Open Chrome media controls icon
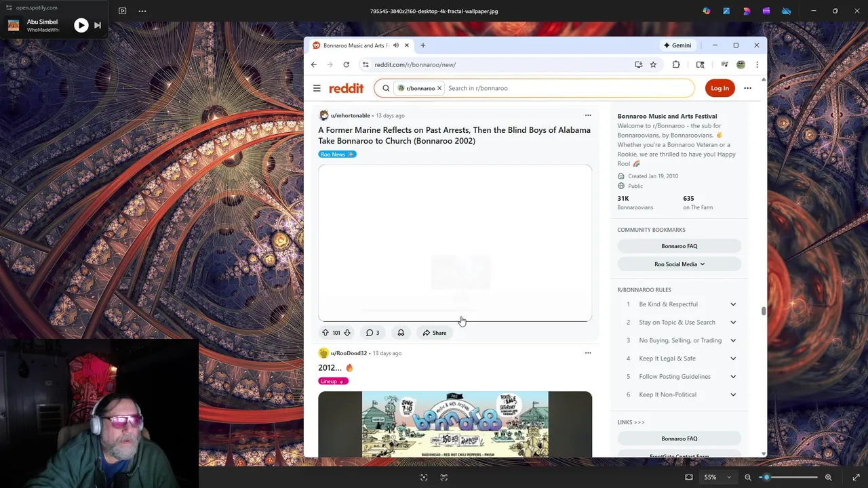The height and width of the screenshot is (488, 868). pyautogui.click(x=724, y=64)
